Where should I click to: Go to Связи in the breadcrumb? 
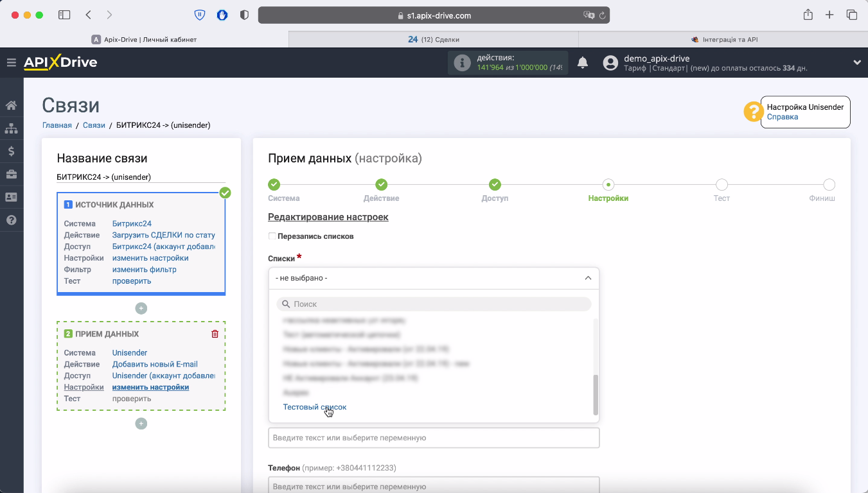click(94, 125)
